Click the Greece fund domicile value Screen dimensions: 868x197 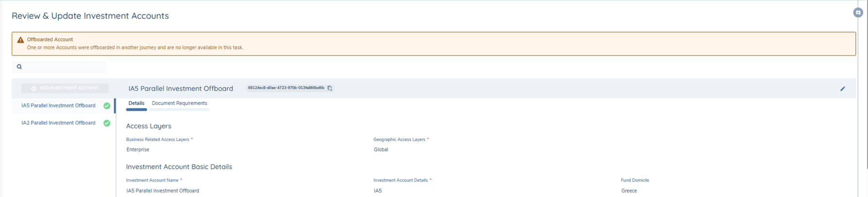pyautogui.click(x=629, y=191)
